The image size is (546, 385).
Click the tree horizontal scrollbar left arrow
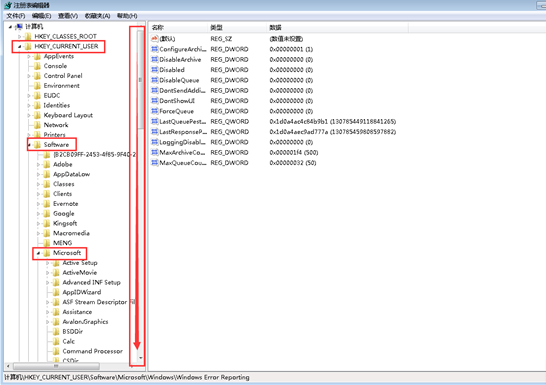(8, 366)
